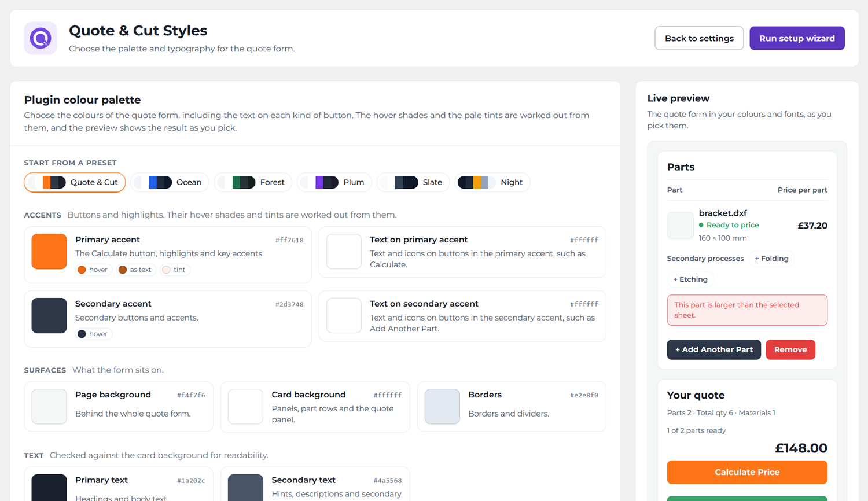Add the Folding secondary process
This screenshot has height=501, width=868.
click(771, 259)
